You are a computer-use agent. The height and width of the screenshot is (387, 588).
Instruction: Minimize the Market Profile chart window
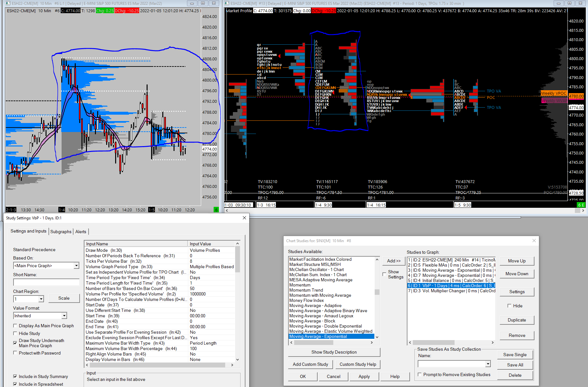point(558,3)
